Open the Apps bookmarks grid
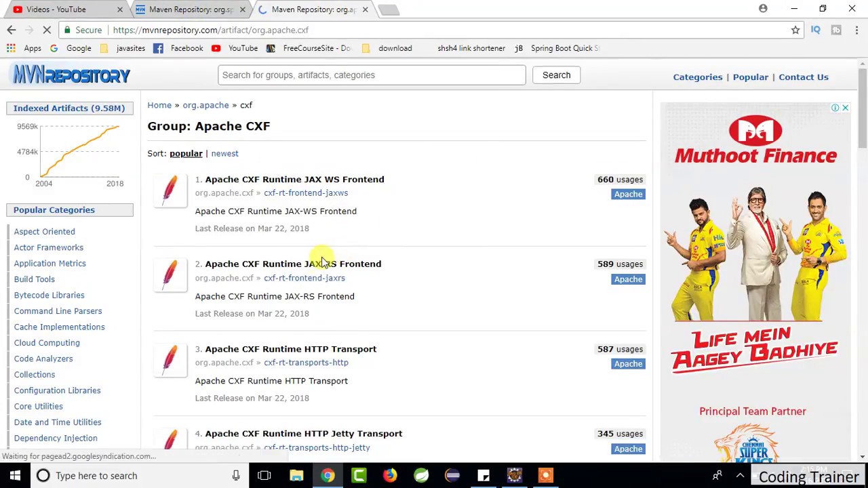 [x=24, y=48]
